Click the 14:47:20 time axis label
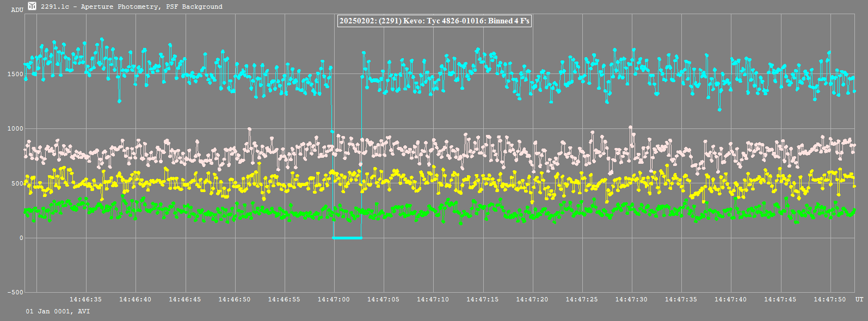Viewport: 868px width, 321px height. (532, 299)
